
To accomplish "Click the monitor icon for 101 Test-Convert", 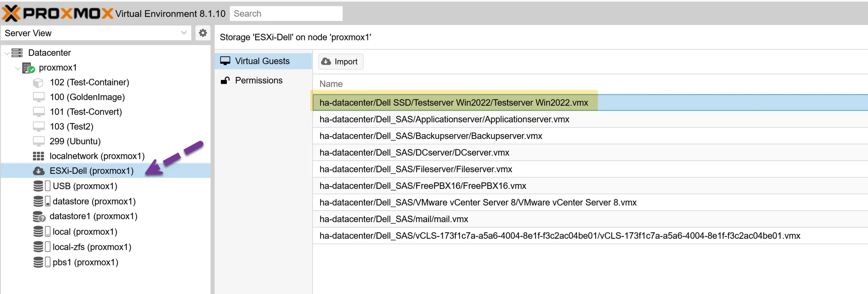I will click(39, 112).
